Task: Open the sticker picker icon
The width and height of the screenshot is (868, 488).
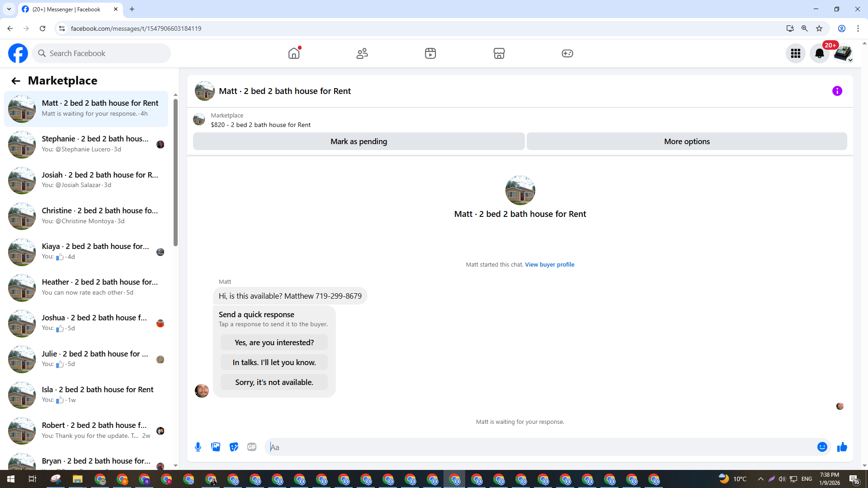Action: [x=234, y=447]
